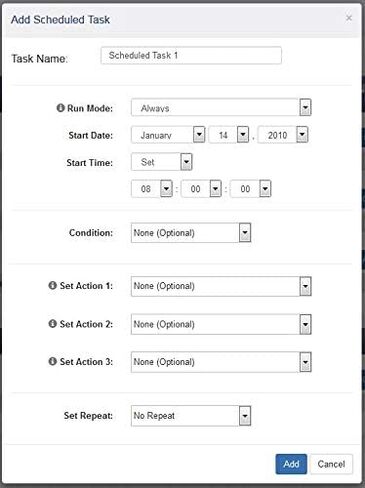365x488 pixels.
Task: Open the Start Time Set dropdown
Action: tap(162, 162)
